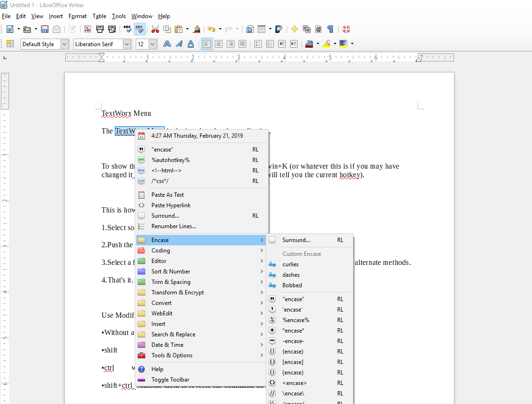Open the Sort & Number submenu
The image size is (532, 404).
(201, 272)
